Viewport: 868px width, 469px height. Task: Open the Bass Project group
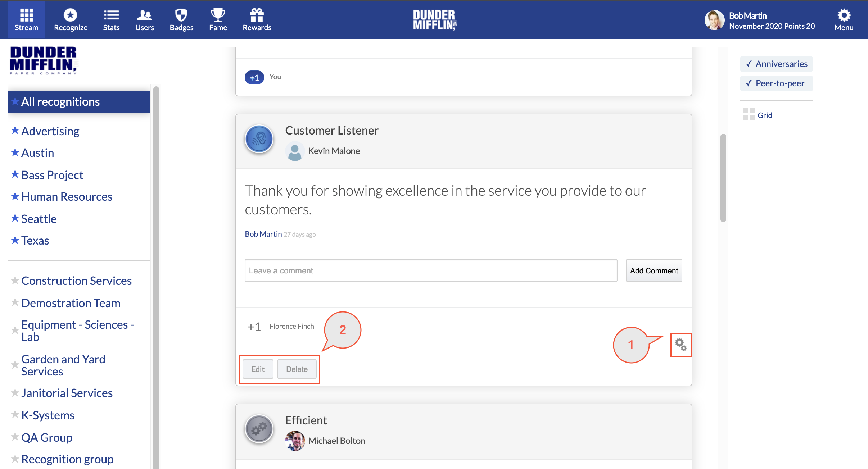click(52, 175)
